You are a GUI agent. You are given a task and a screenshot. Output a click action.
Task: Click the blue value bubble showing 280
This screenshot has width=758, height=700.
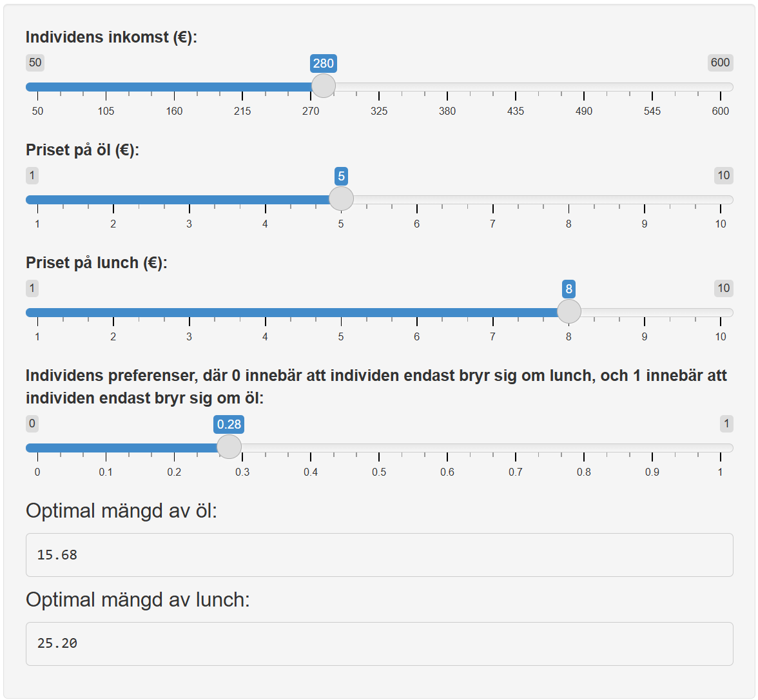pos(322,63)
